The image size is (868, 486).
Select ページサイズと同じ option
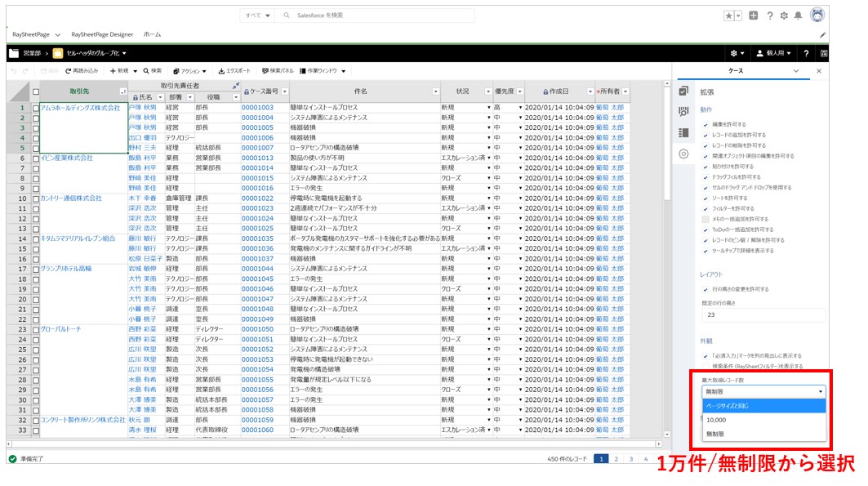point(764,406)
